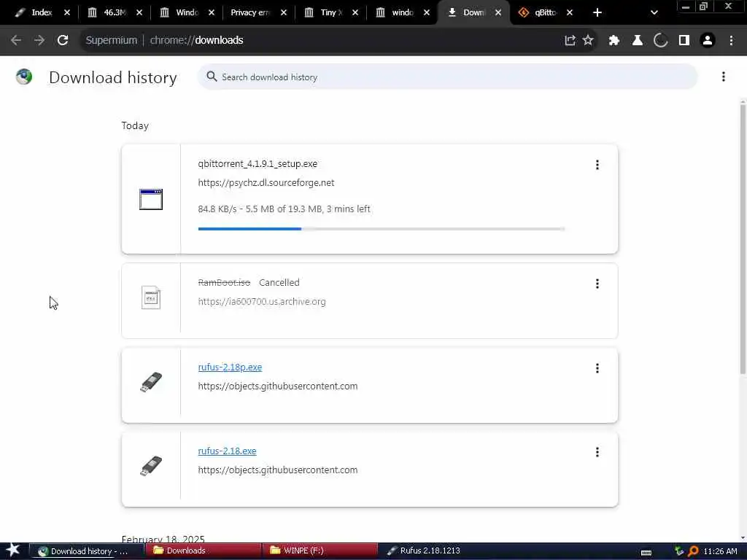The image size is (747, 560).
Task: Click the Download history taskbar button
Action: pos(87,551)
